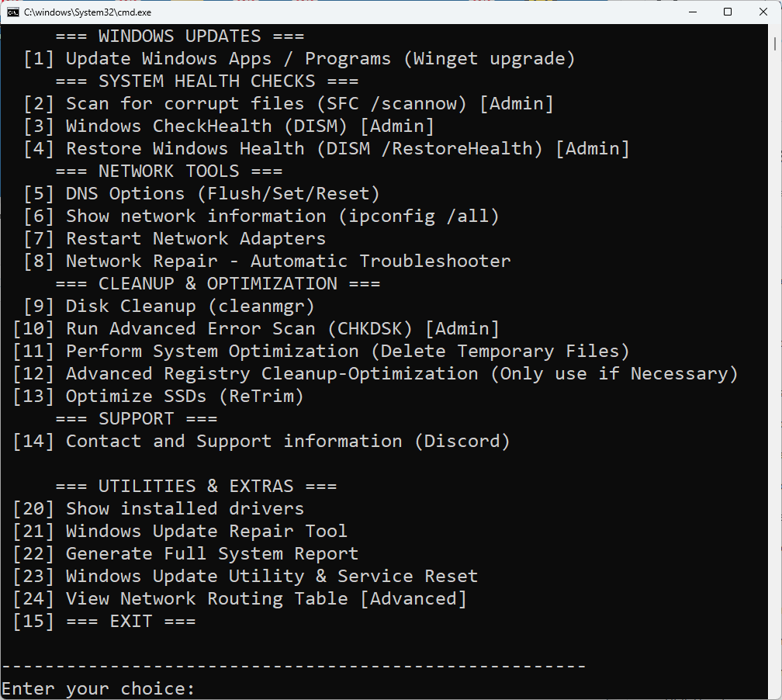
Task: Select the [13] Optimize SSDs (ReTrim) line
Action: click(158, 397)
